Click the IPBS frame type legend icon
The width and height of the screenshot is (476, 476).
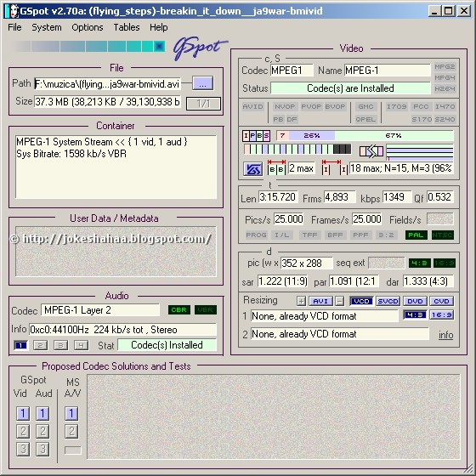pos(256,136)
